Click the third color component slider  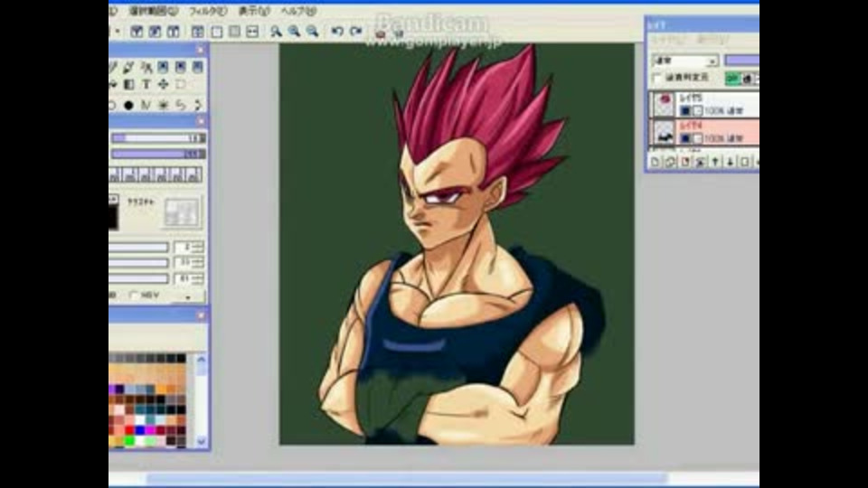[x=138, y=278]
